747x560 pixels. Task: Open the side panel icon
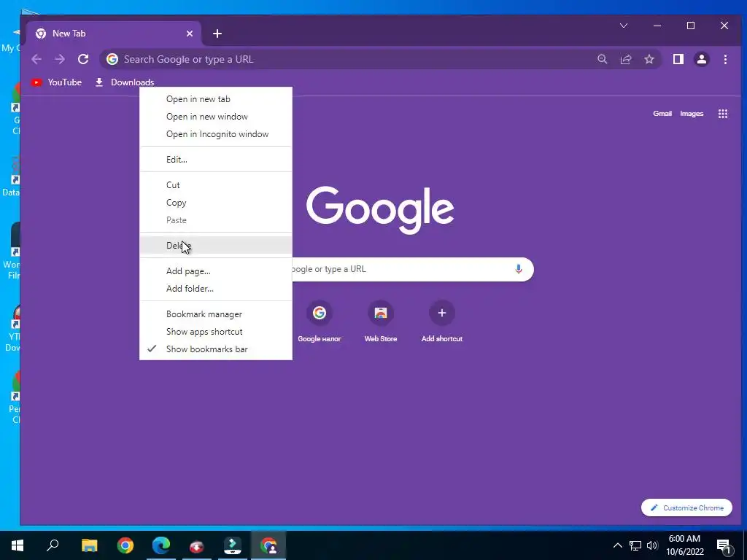click(678, 59)
